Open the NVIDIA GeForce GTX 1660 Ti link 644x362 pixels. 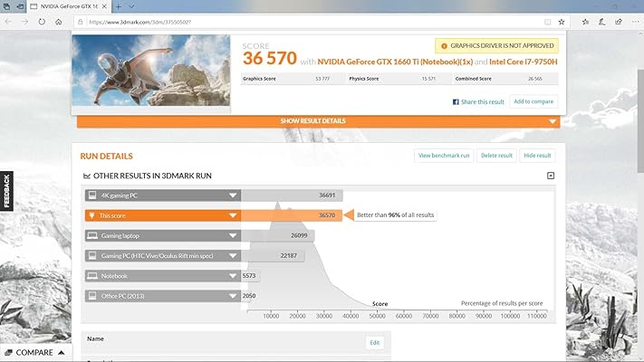point(395,62)
